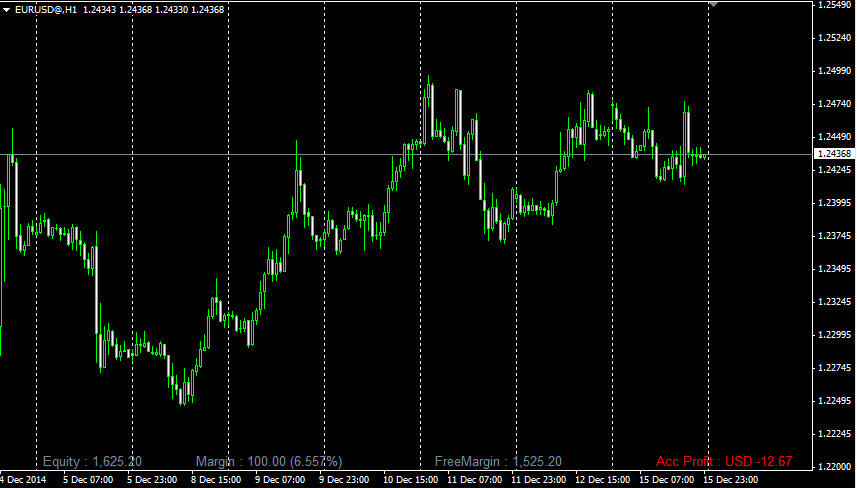Screen dimensions: 857x488
Task: Click the 9 Dec 23:00 time label
Action: [x=344, y=480]
